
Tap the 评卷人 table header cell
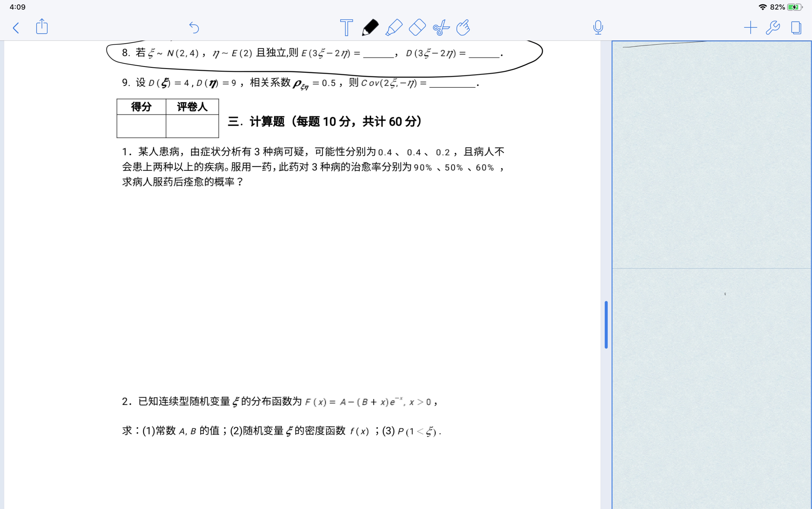pyautogui.click(x=192, y=107)
